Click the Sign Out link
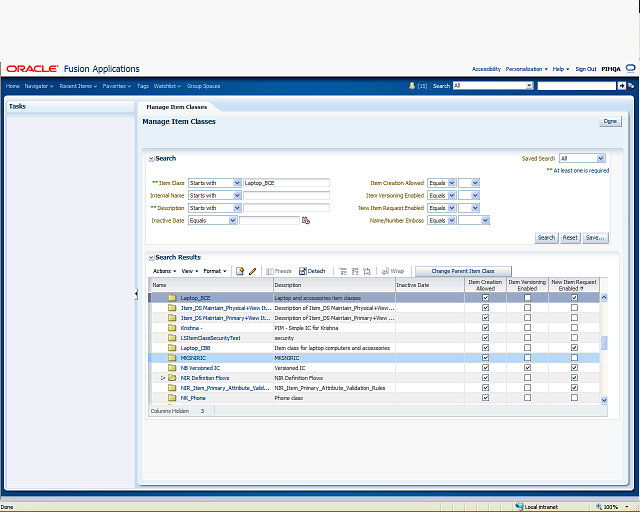This screenshot has width=640, height=512. click(586, 69)
